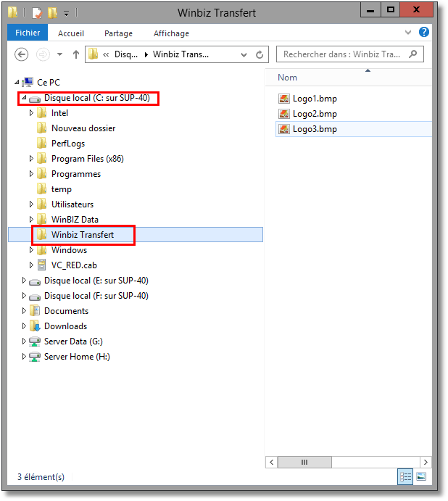Select the Programmes folder

click(x=76, y=174)
